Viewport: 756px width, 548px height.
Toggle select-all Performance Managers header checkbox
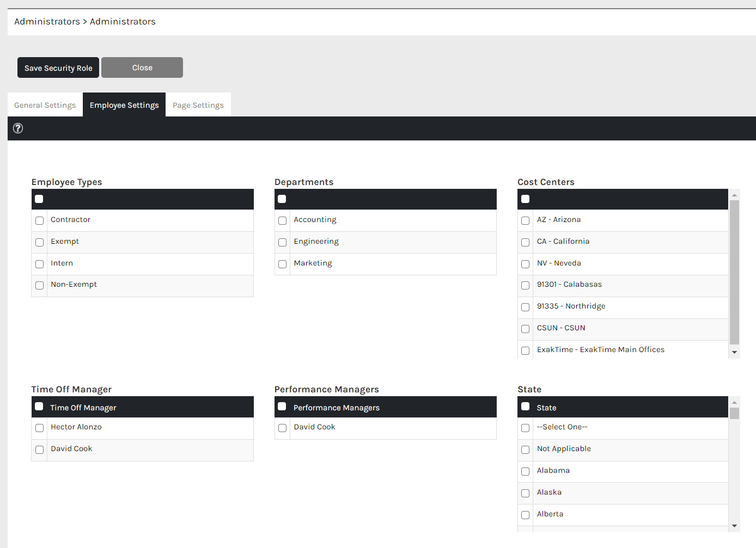pyautogui.click(x=282, y=407)
